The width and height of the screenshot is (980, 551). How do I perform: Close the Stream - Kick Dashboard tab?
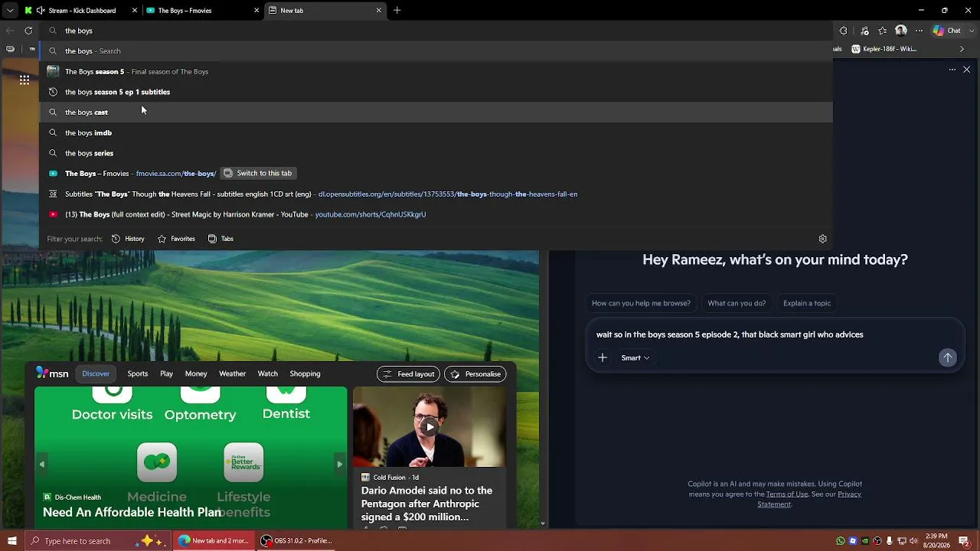click(x=135, y=11)
